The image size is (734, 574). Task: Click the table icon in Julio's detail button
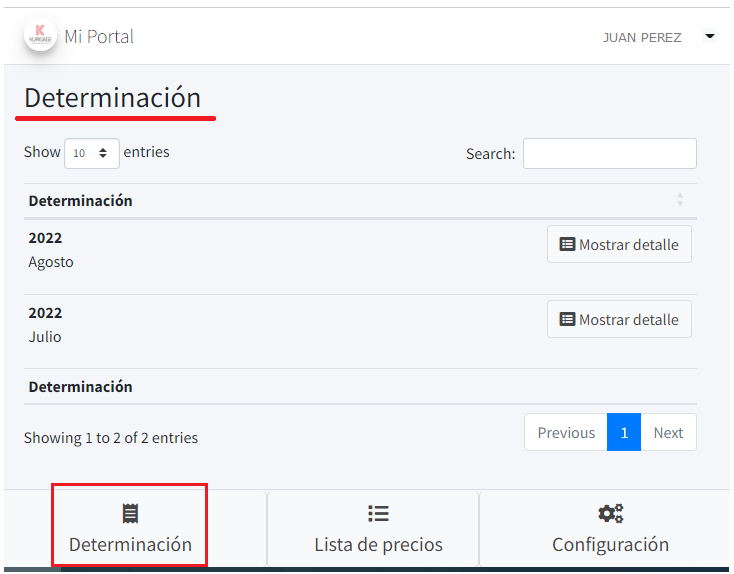tap(567, 320)
